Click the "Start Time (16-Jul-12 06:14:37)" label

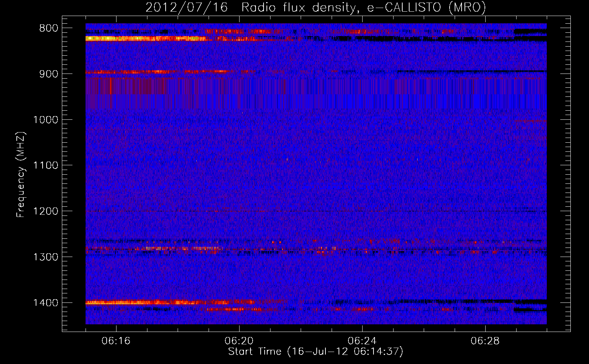(x=316, y=352)
